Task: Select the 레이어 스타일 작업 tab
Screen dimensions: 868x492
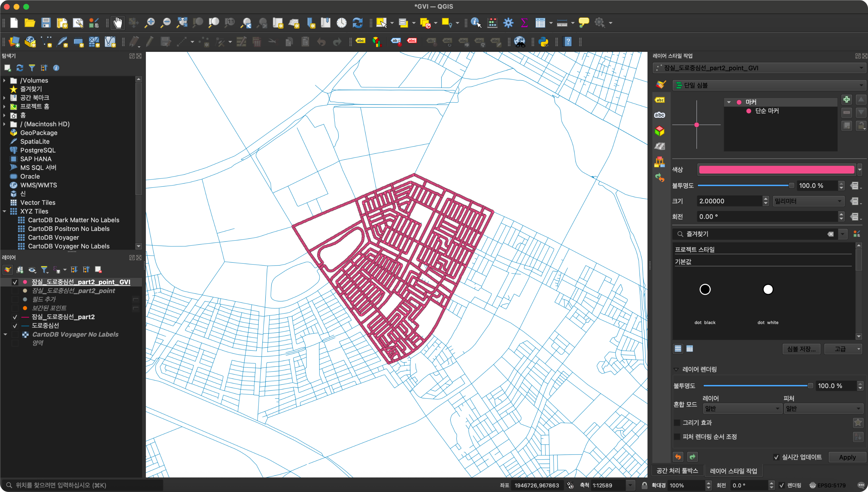Action: pyautogui.click(x=733, y=471)
